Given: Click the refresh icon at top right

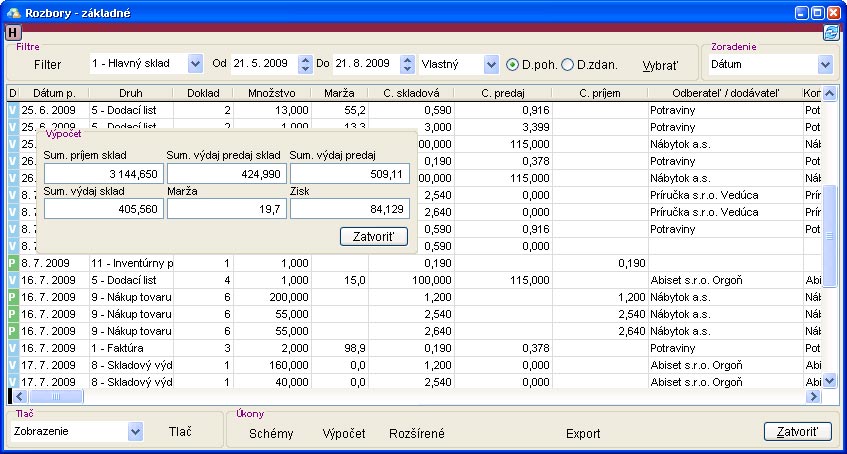Looking at the screenshot, I should pyautogui.click(x=831, y=32).
